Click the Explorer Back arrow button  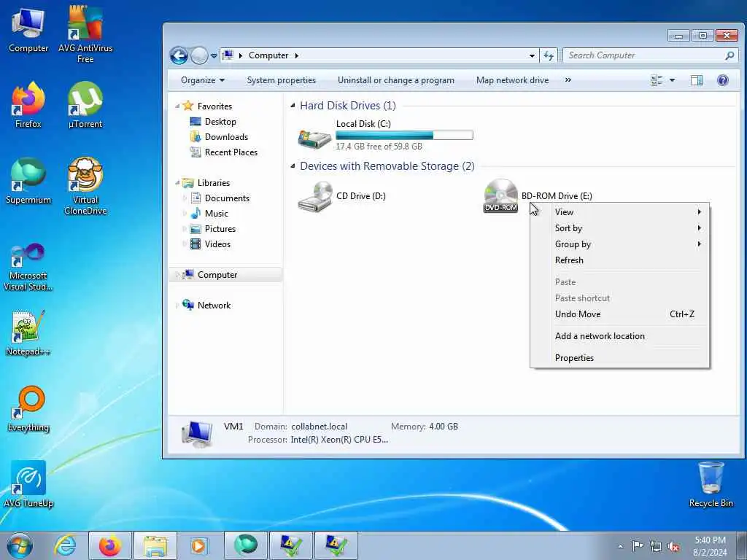179,55
